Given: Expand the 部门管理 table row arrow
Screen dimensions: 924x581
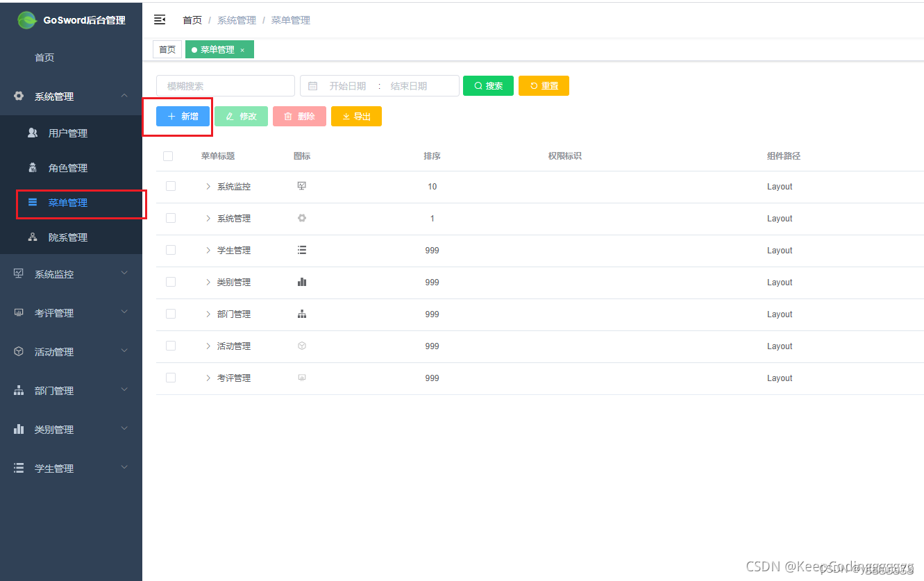Looking at the screenshot, I should pyautogui.click(x=208, y=314).
